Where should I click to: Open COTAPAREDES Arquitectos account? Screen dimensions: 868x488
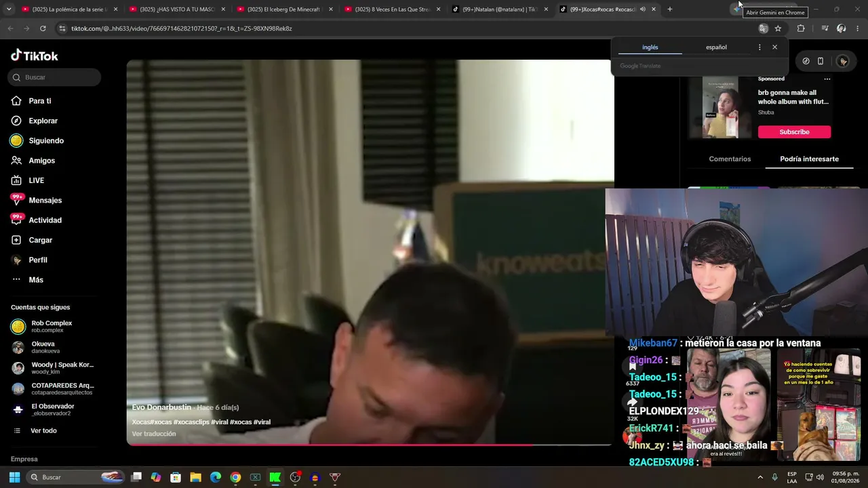[52, 389]
